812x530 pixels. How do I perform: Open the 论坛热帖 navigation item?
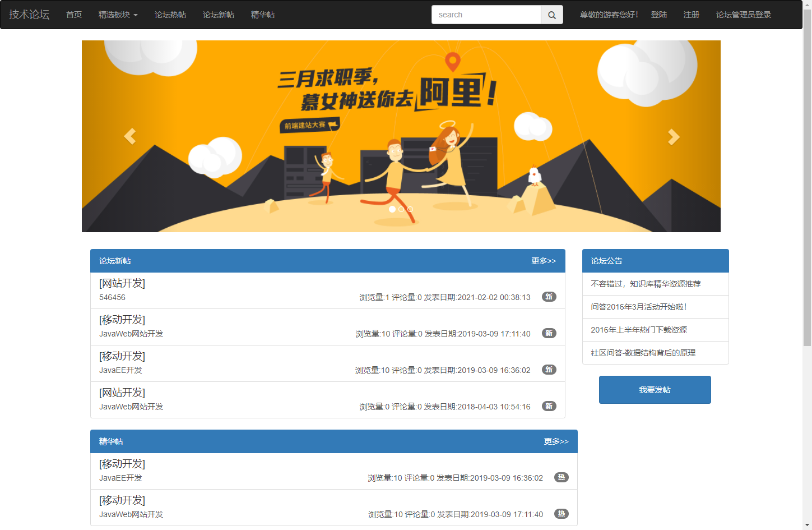pos(170,15)
